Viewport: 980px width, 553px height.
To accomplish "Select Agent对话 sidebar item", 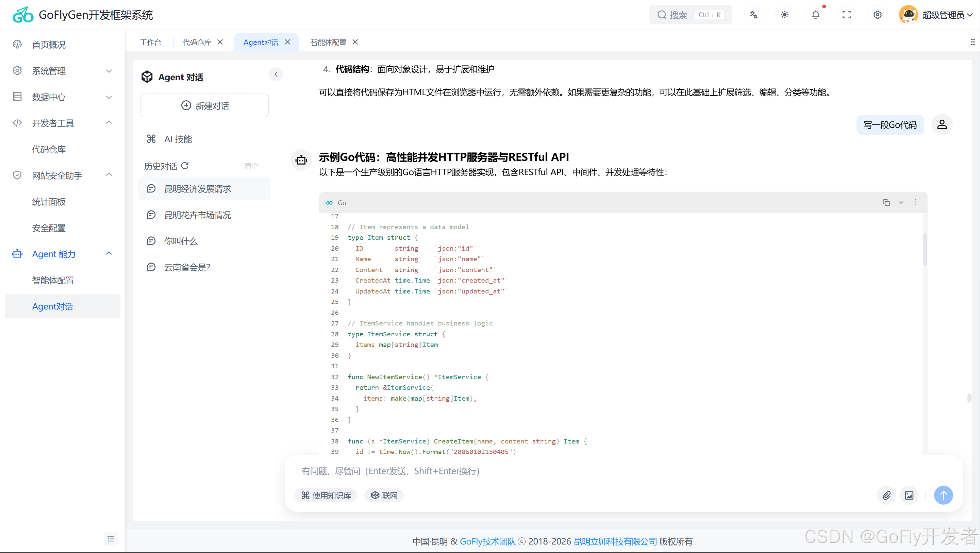I will [x=62, y=306].
